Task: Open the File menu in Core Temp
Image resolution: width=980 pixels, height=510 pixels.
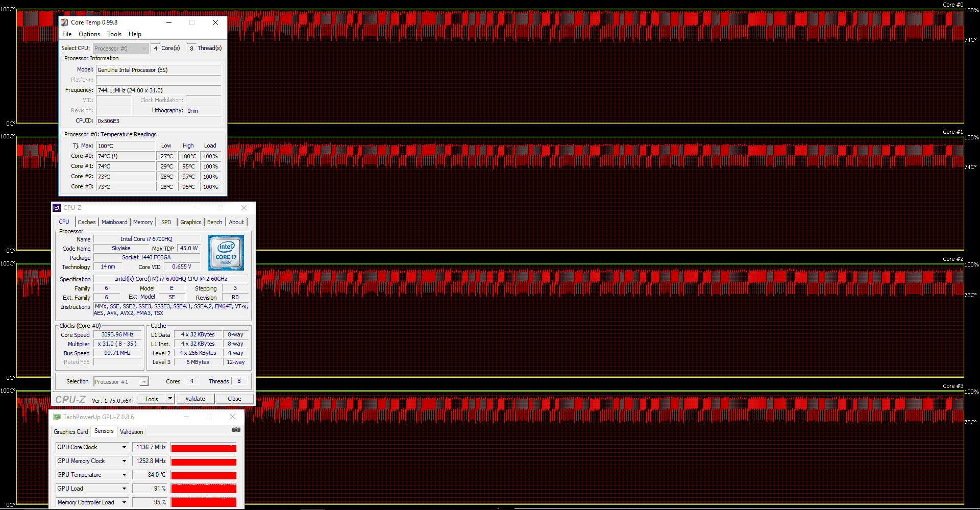Action: pyautogui.click(x=67, y=34)
